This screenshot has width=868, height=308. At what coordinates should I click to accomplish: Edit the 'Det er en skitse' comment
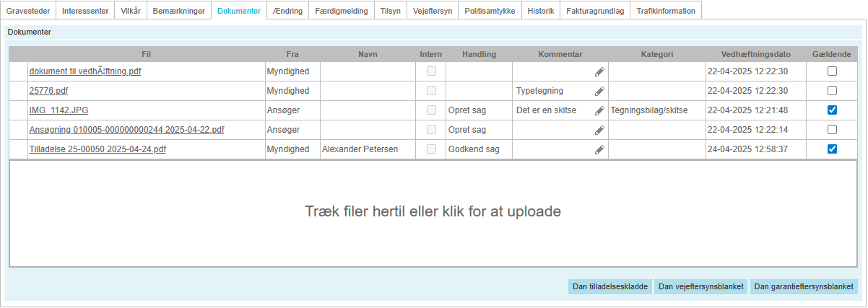(599, 110)
